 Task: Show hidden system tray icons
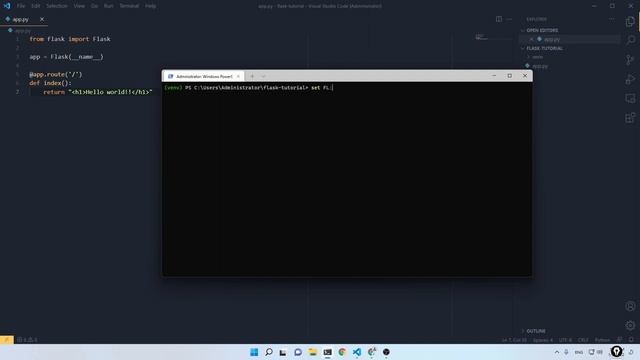tap(557, 352)
